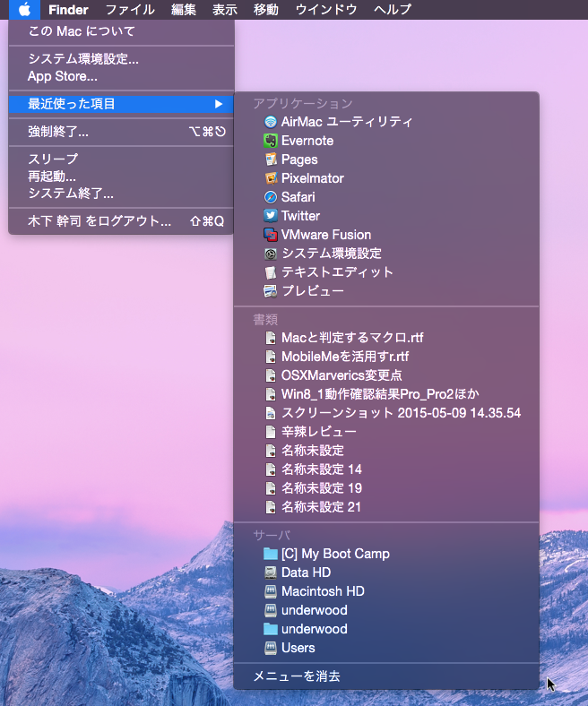Select スリープ from the Apple menu
588x706 pixels.
coord(121,159)
